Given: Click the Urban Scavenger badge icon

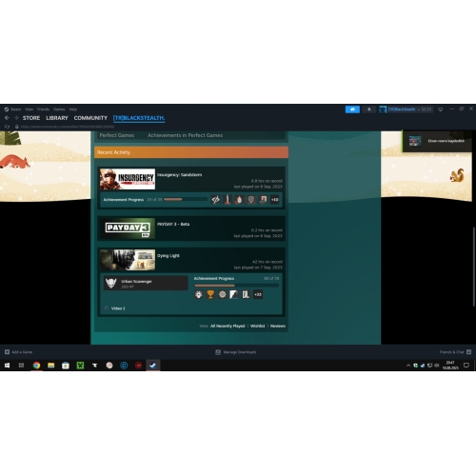Looking at the screenshot, I should coord(110,283).
